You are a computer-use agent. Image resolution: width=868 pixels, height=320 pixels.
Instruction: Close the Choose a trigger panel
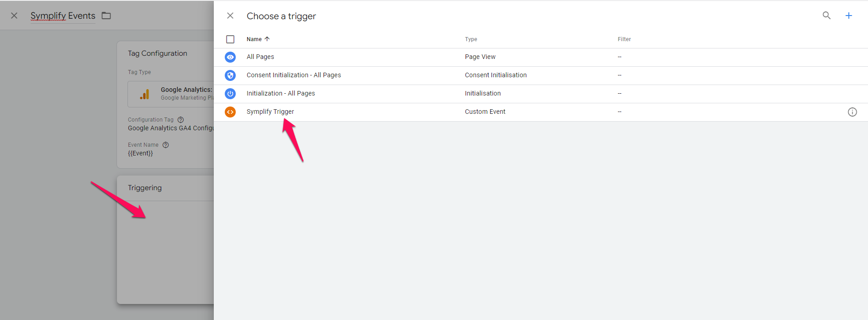[230, 16]
